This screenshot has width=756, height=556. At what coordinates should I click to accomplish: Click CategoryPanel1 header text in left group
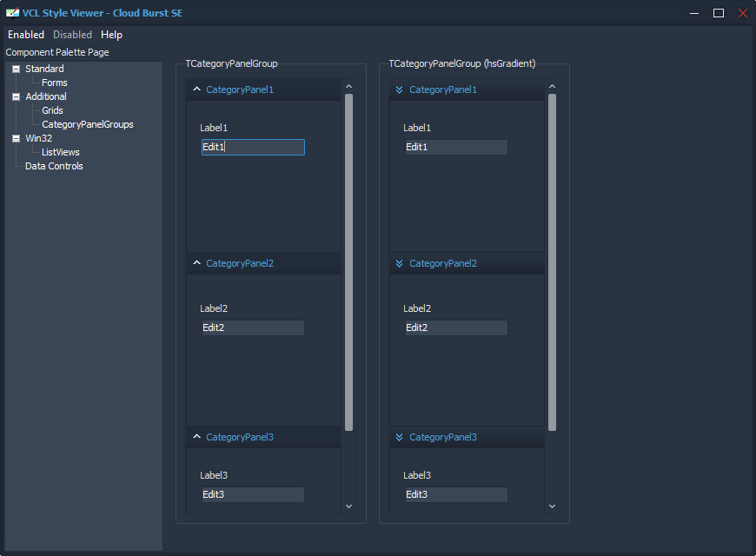coord(240,89)
